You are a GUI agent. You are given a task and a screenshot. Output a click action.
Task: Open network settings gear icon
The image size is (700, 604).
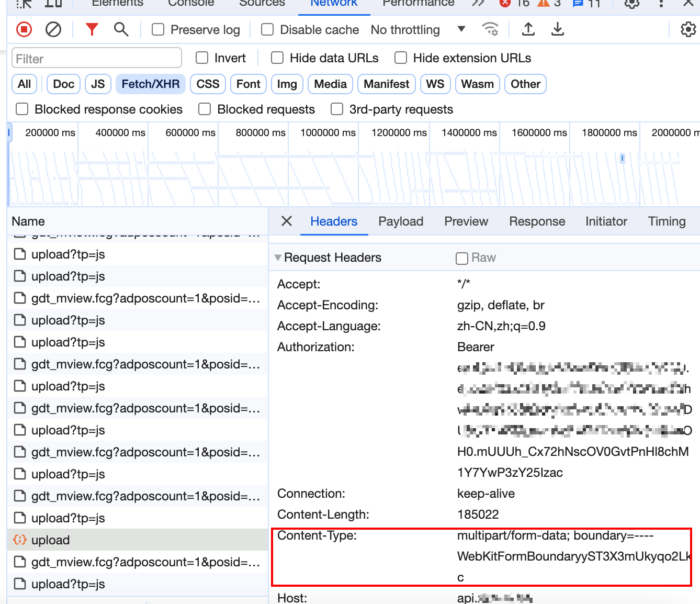pyautogui.click(x=688, y=30)
